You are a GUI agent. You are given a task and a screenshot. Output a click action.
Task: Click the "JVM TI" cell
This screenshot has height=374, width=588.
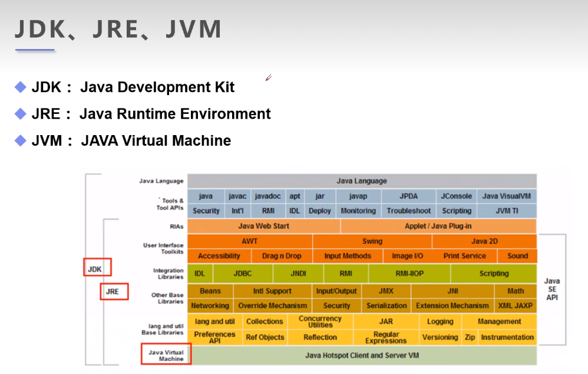coord(507,211)
